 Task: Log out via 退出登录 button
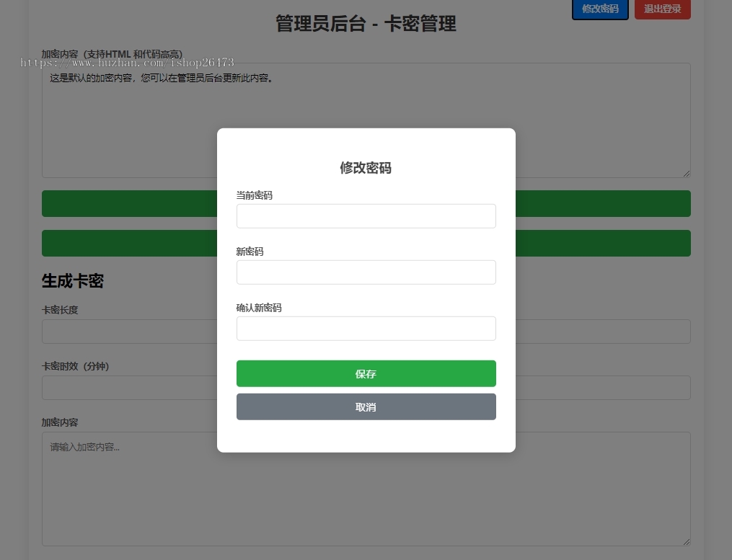pos(663,9)
